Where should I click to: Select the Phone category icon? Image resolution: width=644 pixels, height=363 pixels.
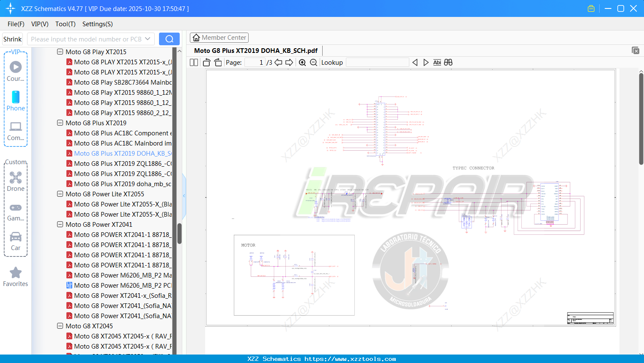(16, 101)
